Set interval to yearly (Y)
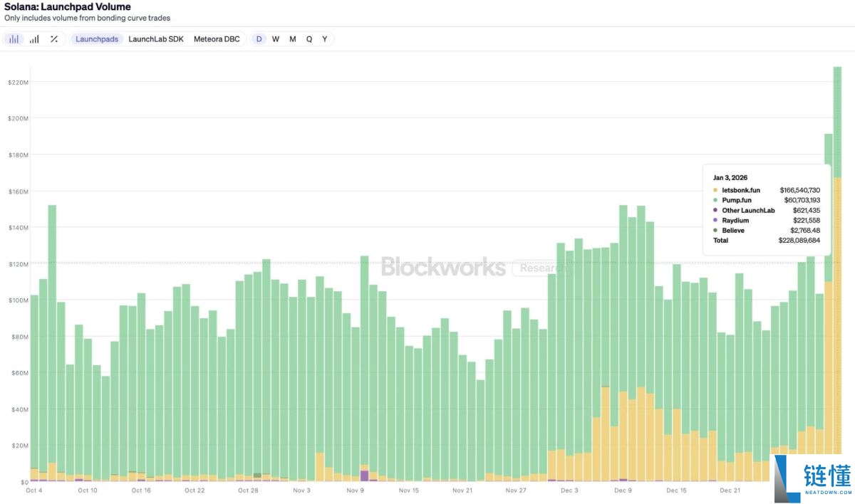 pyautogui.click(x=325, y=39)
